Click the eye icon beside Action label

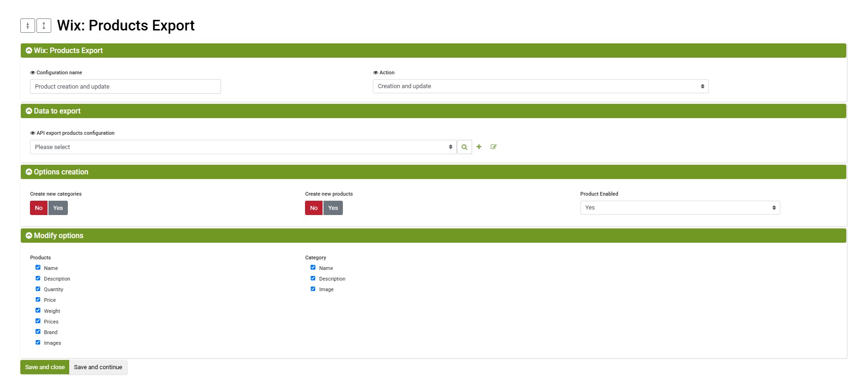pos(376,72)
